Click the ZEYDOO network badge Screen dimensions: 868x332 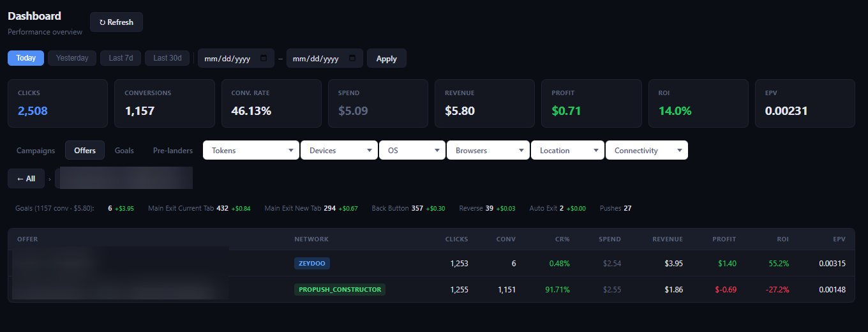(312, 263)
